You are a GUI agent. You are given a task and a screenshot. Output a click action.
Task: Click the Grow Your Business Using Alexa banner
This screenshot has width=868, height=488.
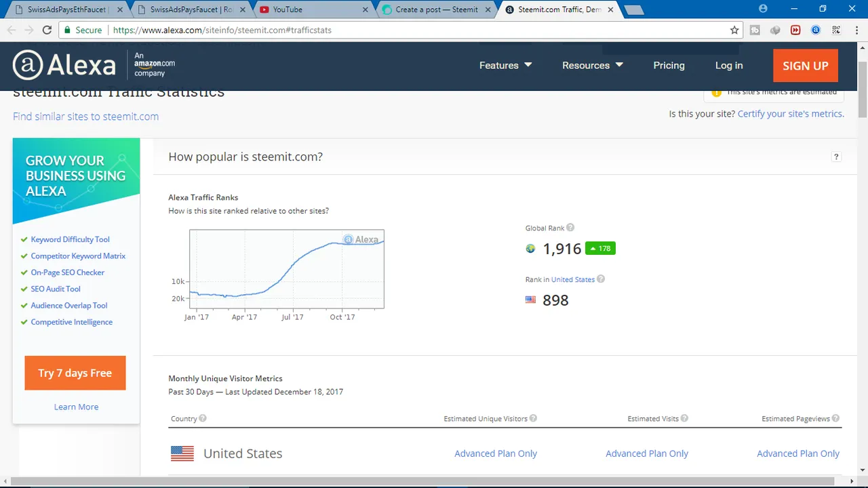click(76, 180)
